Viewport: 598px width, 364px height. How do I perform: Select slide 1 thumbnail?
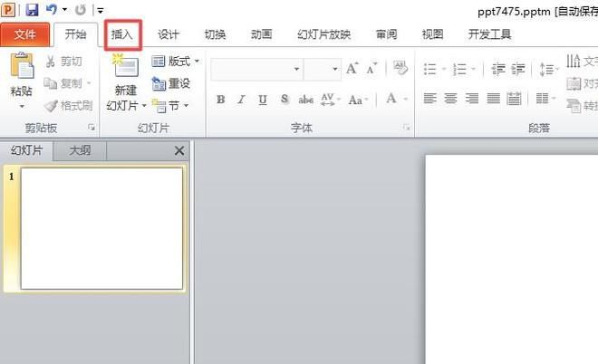[x=101, y=228]
